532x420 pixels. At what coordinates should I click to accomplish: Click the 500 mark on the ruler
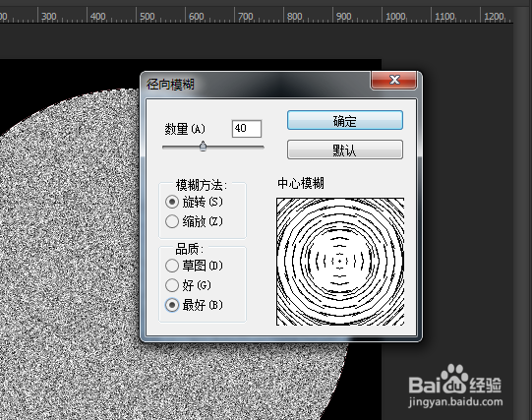click(x=148, y=17)
